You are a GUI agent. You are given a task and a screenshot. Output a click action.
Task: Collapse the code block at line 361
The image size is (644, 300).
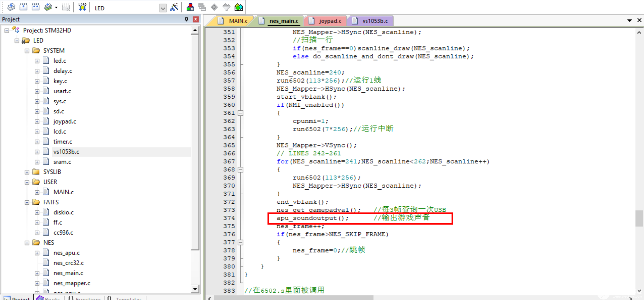241,113
